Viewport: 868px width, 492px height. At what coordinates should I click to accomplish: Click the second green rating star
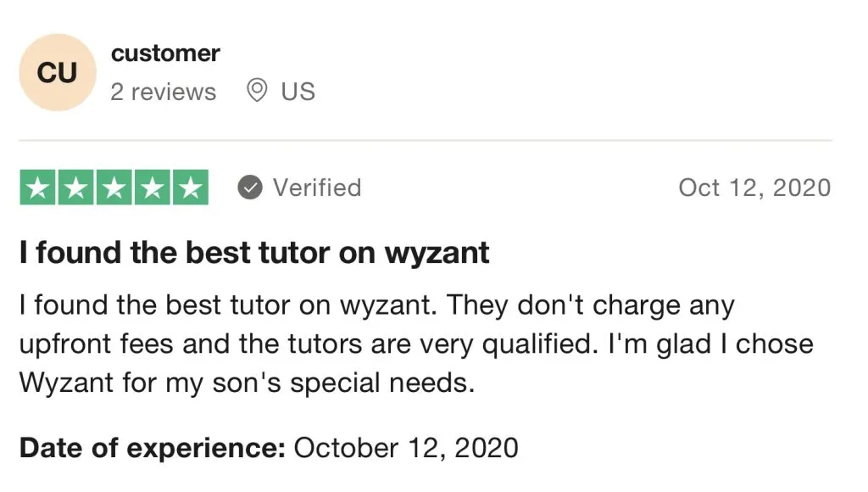coord(75,187)
